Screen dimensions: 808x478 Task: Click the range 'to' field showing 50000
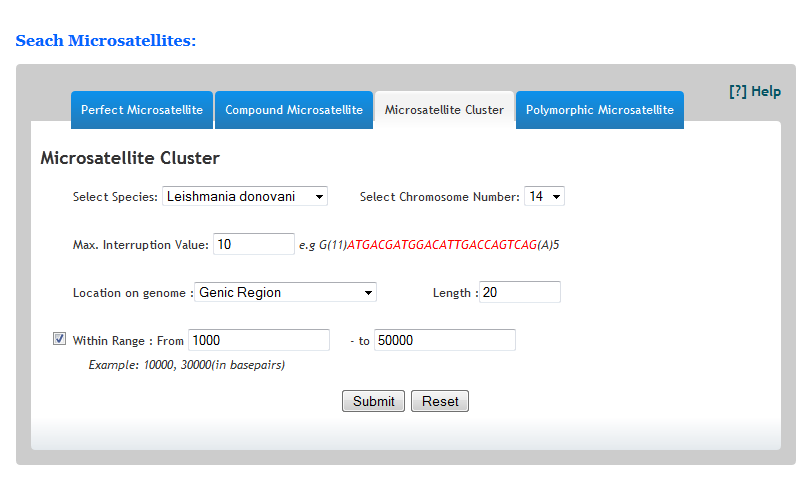(445, 340)
